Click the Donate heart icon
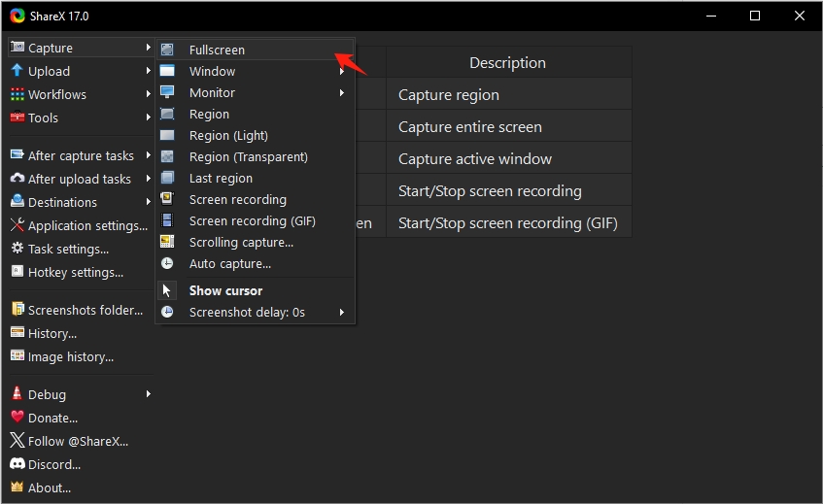Viewport: 823px width, 504px height. click(x=17, y=417)
